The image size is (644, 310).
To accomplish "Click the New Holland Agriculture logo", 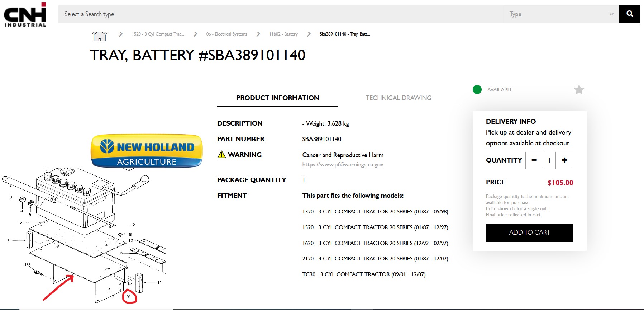I will click(x=147, y=151).
